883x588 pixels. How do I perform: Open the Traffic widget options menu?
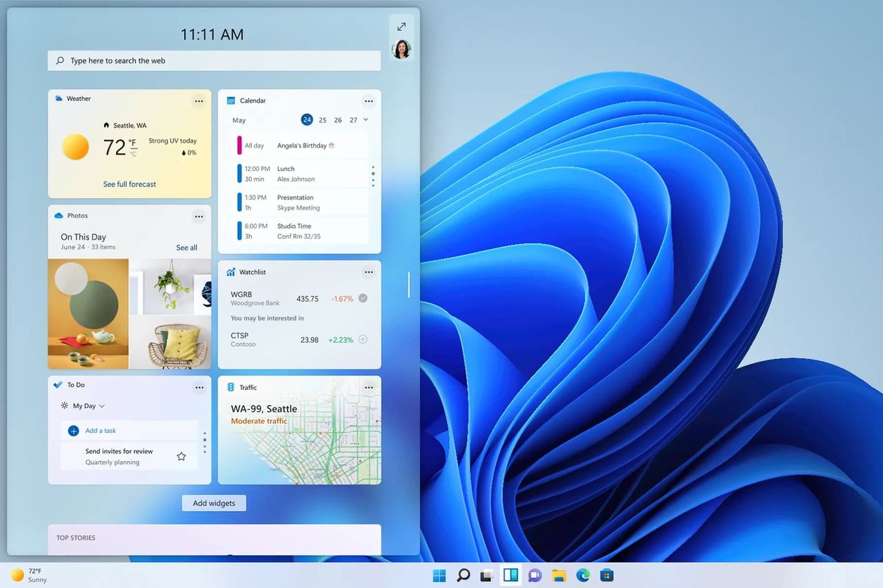[368, 387]
